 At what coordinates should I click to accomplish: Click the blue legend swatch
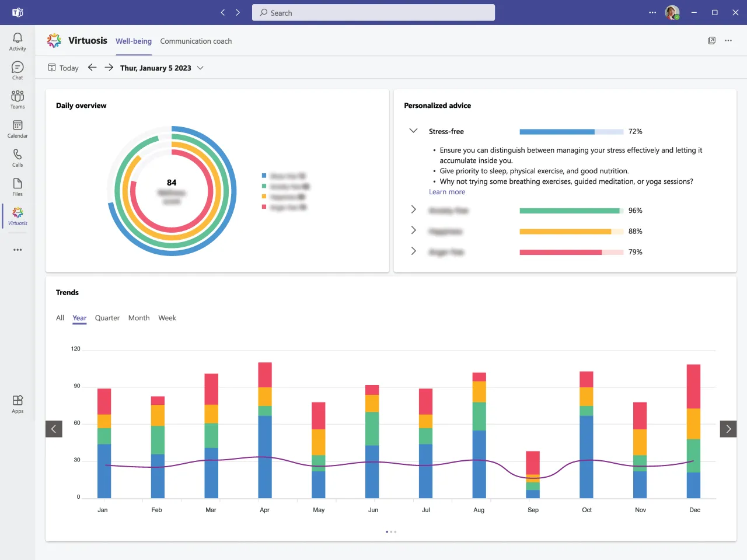tap(264, 176)
